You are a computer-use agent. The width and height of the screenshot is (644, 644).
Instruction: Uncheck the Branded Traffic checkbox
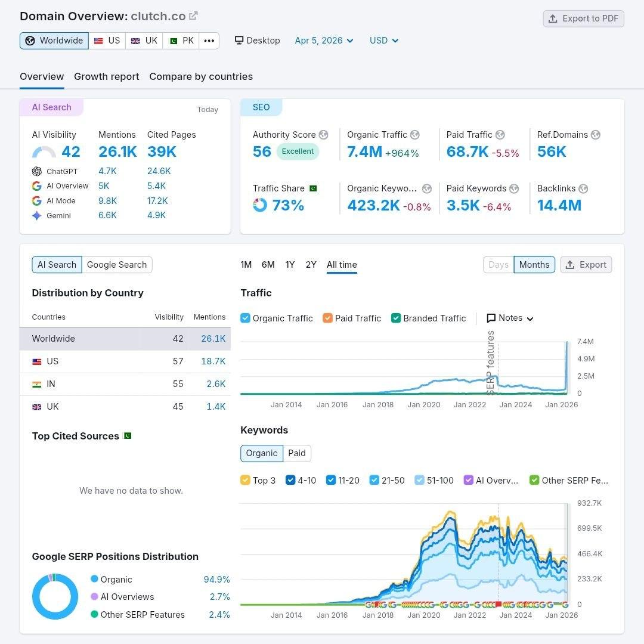pyautogui.click(x=396, y=318)
